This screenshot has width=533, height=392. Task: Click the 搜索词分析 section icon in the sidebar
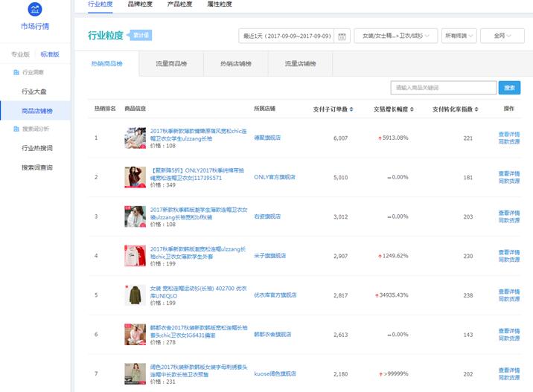pos(16,129)
